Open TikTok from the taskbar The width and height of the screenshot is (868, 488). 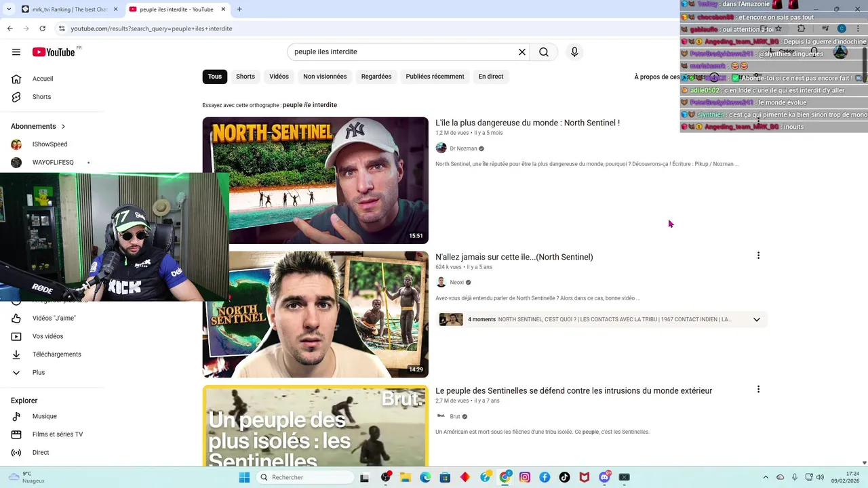coord(564,478)
